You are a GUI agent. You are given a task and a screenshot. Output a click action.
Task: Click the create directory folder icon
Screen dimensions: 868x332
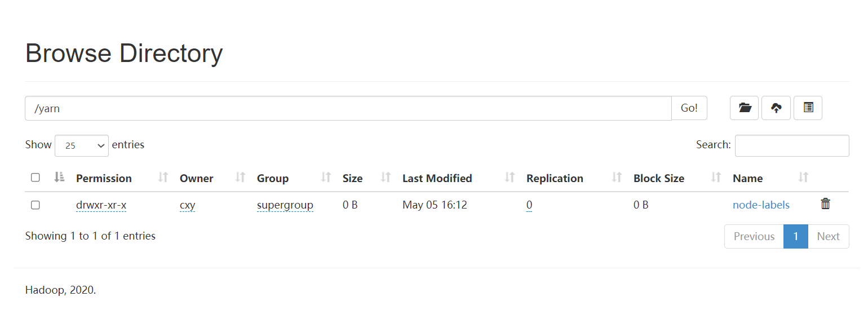click(744, 108)
